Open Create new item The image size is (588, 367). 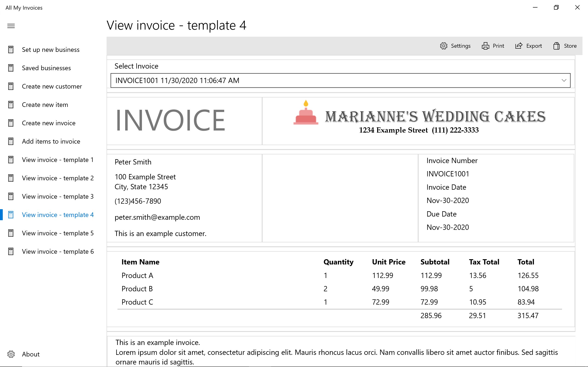(x=45, y=105)
